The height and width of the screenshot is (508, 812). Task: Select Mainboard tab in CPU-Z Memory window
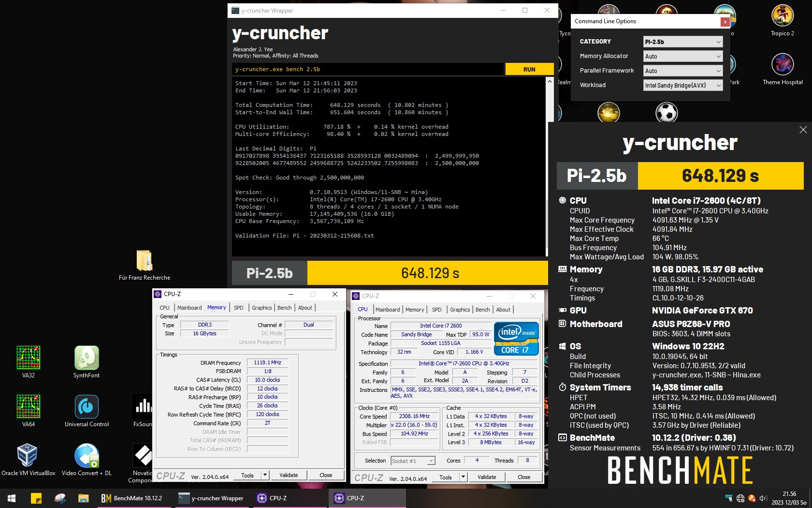pyautogui.click(x=189, y=308)
